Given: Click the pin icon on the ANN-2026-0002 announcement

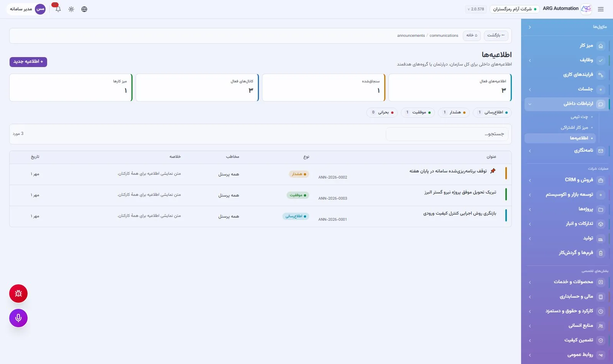Looking at the screenshot, I should click(x=493, y=171).
